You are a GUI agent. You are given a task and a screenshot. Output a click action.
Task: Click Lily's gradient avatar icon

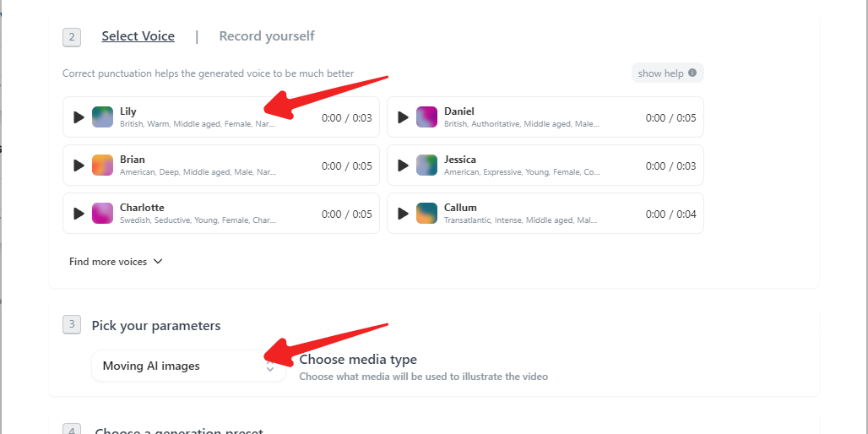[x=103, y=117]
